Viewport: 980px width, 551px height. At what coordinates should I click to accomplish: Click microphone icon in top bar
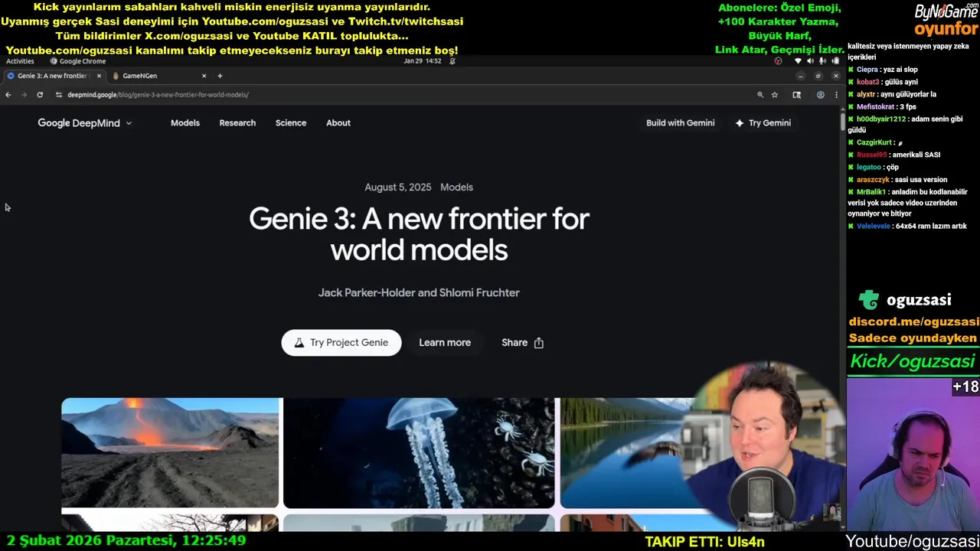[x=822, y=61]
